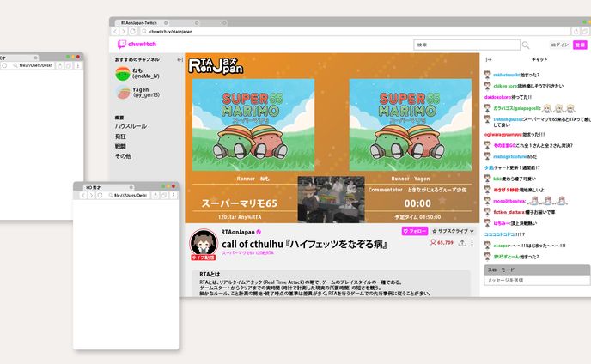Screen dimensions: 591x364
Task: Click the daidokokoro chat username
Action: tap(498, 97)
